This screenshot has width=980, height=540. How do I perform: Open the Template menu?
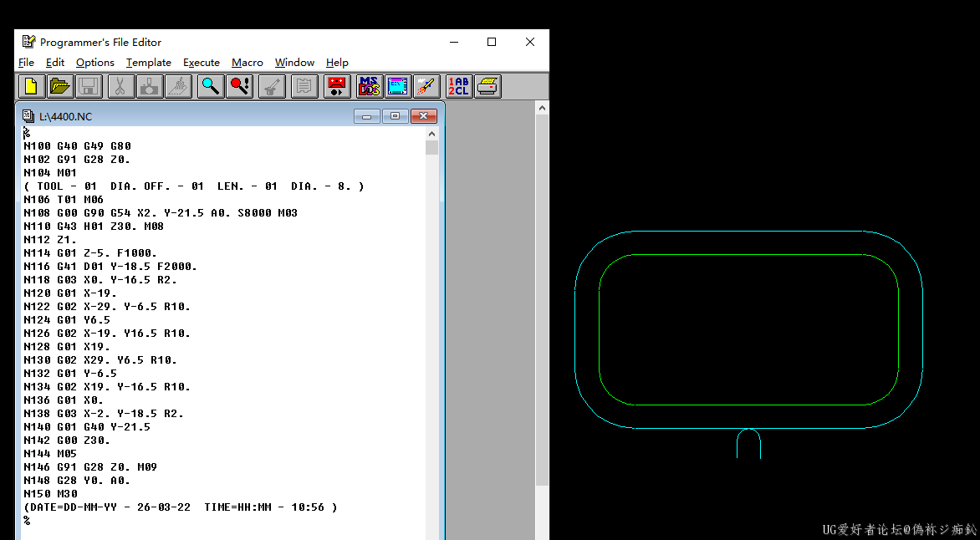click(x=148, y=63)
